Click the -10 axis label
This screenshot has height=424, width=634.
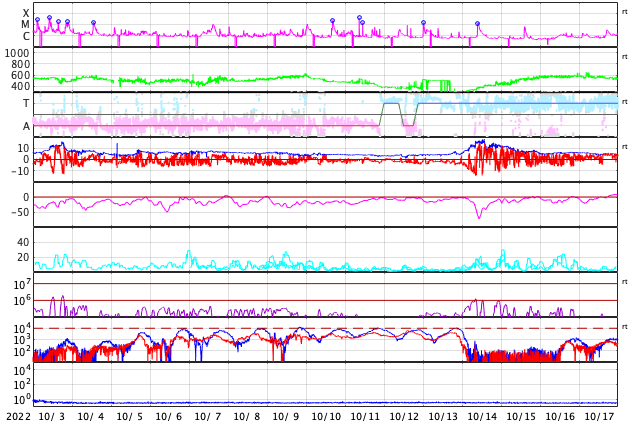[x=21, y=171]
